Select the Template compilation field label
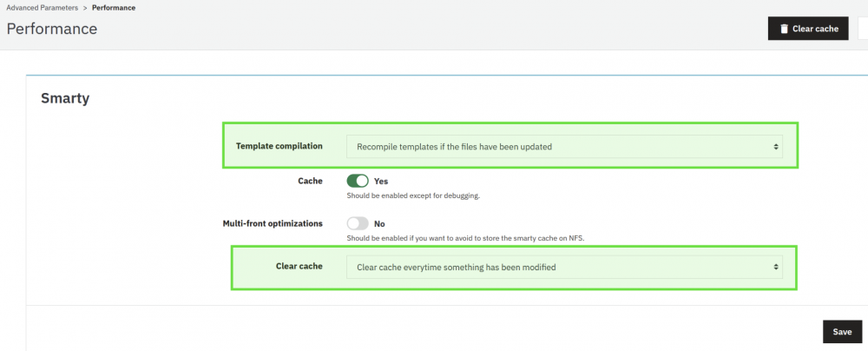Screen dimensions: 868x351 (x=279, y=146)
